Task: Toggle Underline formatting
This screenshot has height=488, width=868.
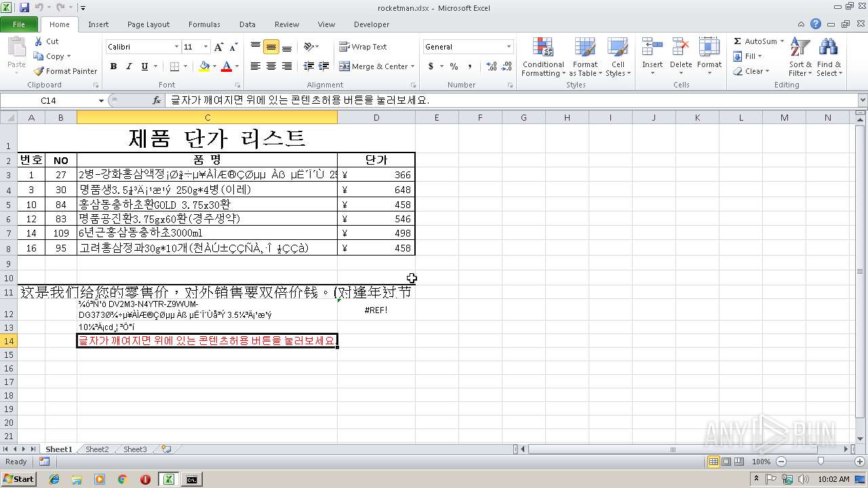Action: [144, 66]
